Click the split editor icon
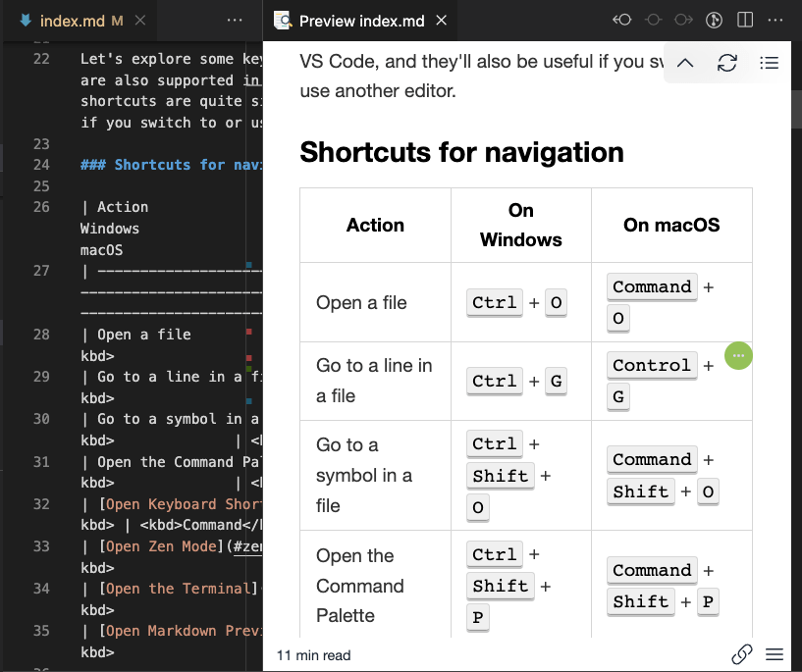 coord(744,20)
